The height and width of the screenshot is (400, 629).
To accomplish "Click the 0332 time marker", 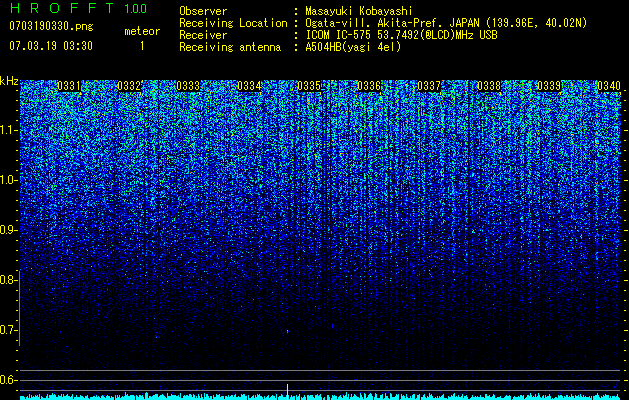I will click(129, 86).
